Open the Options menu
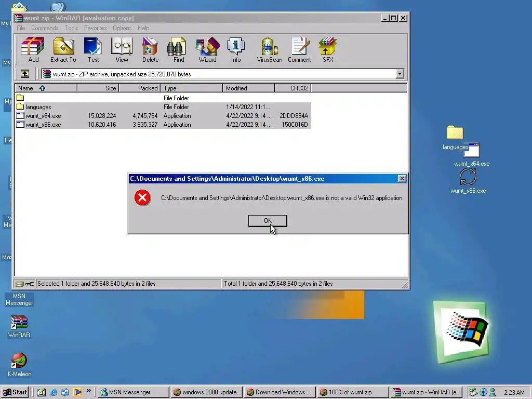The width and height of the screenshot is (532, 399). [x=122, y=28]
